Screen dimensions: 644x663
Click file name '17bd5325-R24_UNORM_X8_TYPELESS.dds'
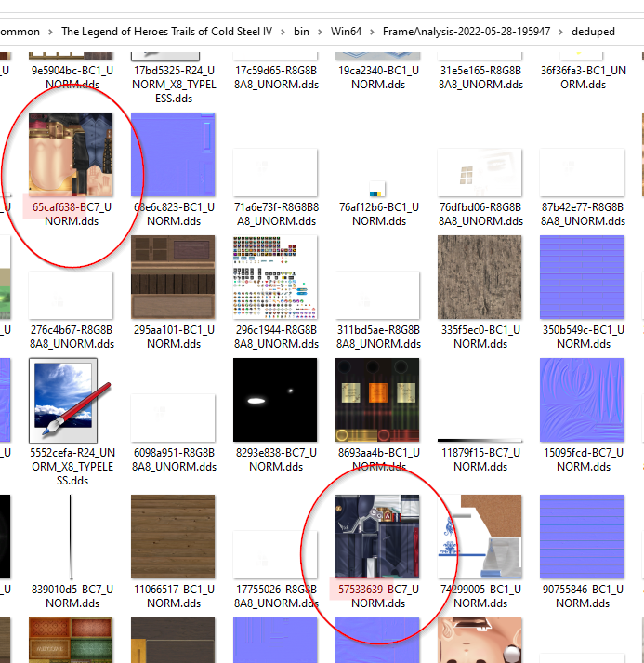coord(174,85)
